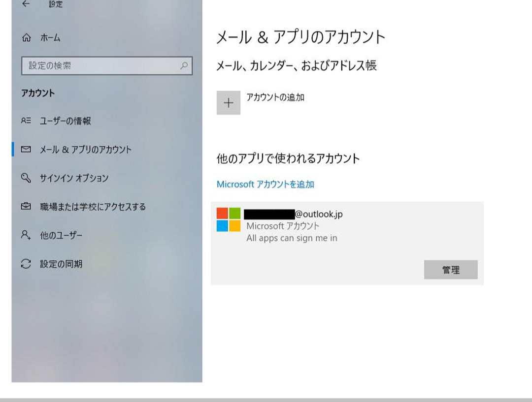Click the アカウント sidebar section heading
Image resolution: width=532 pixels, height=402 pixels.
click(38, 93)
